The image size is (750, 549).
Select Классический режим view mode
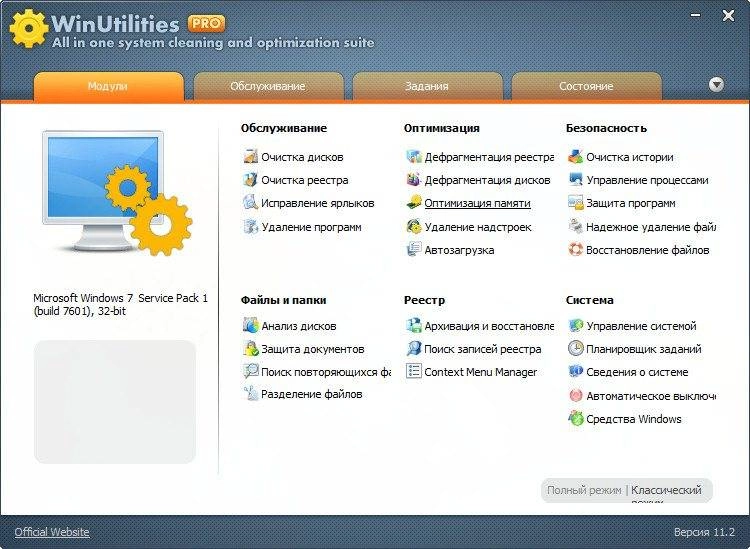(666, 493)
